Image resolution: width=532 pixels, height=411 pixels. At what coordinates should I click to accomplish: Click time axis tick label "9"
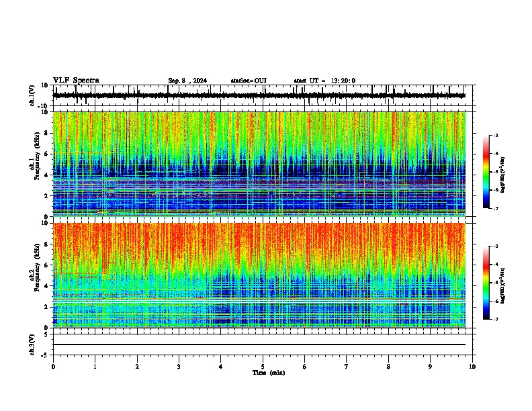point(430,367)
